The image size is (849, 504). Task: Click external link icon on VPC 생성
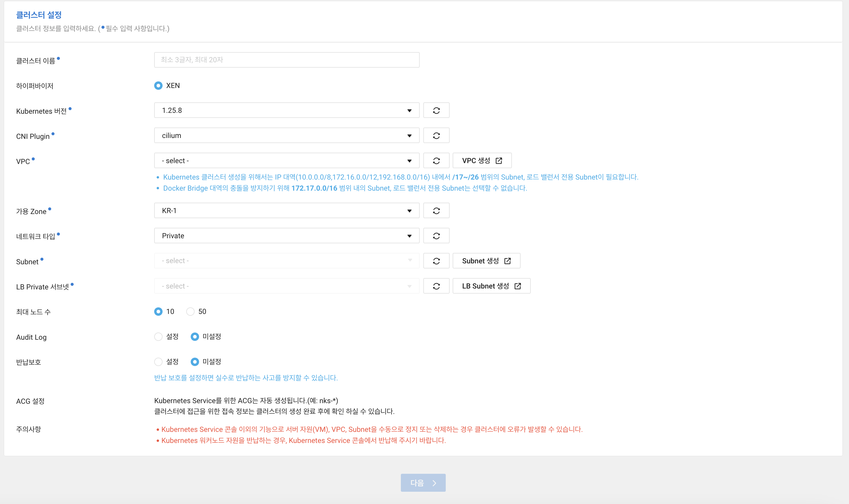coord(498,161)
